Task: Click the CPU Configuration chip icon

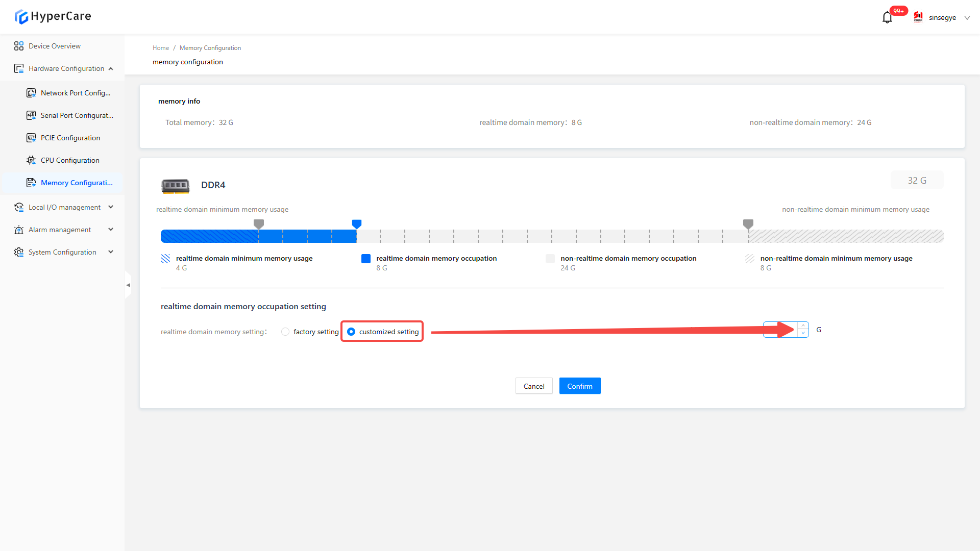Action: tap(31, 160)
